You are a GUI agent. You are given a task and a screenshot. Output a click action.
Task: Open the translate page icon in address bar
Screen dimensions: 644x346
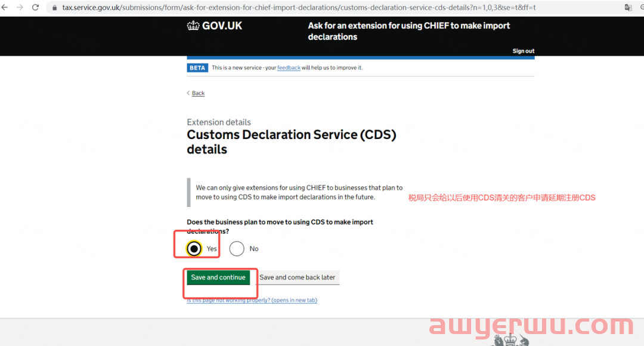628,7
